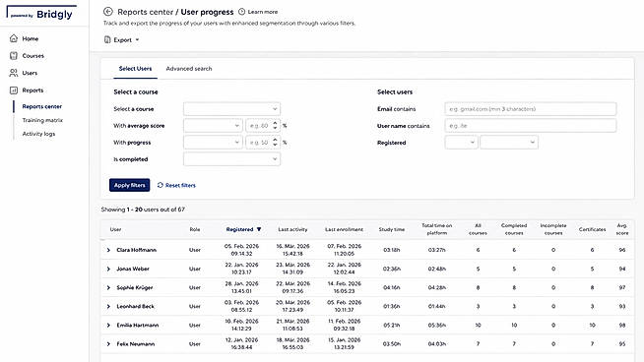Sort by the Registered column header

243,229
